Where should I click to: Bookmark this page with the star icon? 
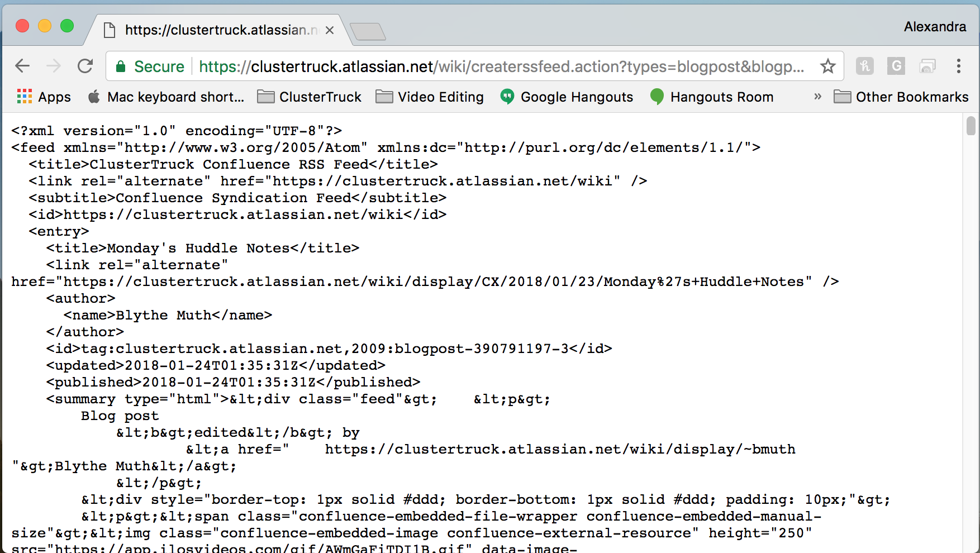(827, 66)
